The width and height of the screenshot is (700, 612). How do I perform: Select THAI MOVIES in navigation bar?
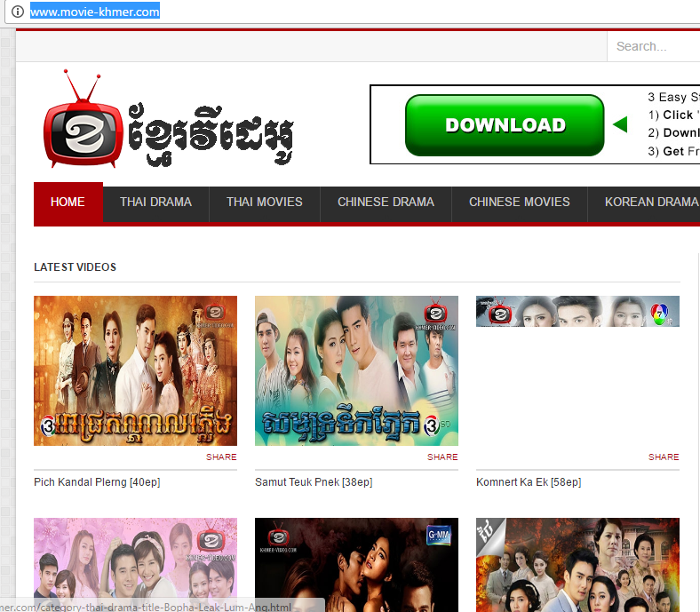(x=265, y=203)
